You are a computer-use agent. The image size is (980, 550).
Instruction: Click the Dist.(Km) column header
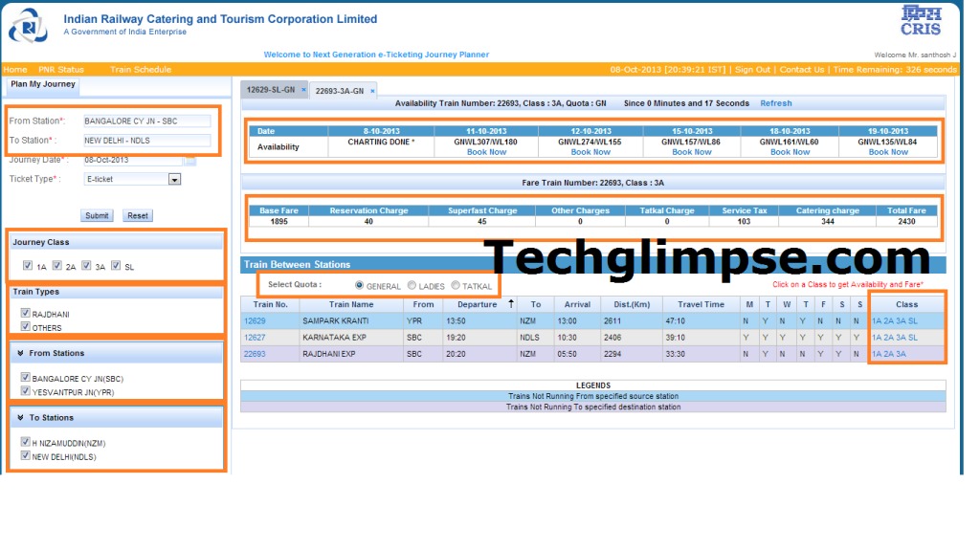pos(632,304)
